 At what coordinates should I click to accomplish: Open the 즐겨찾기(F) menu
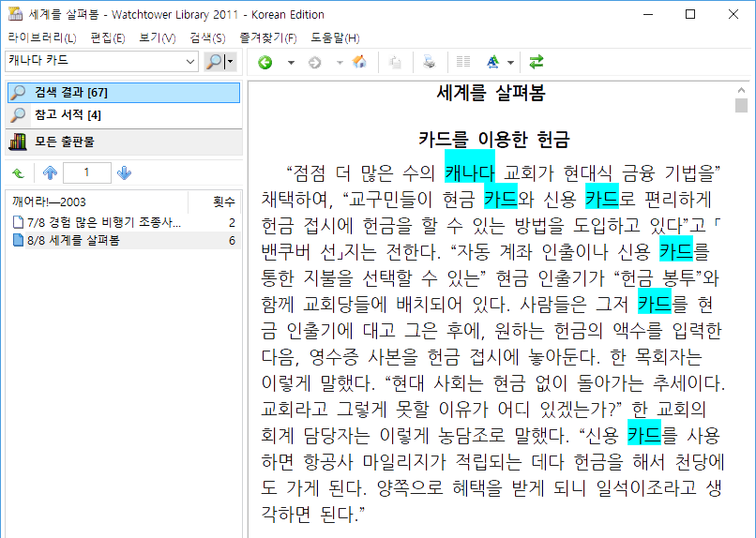[268, 37]
